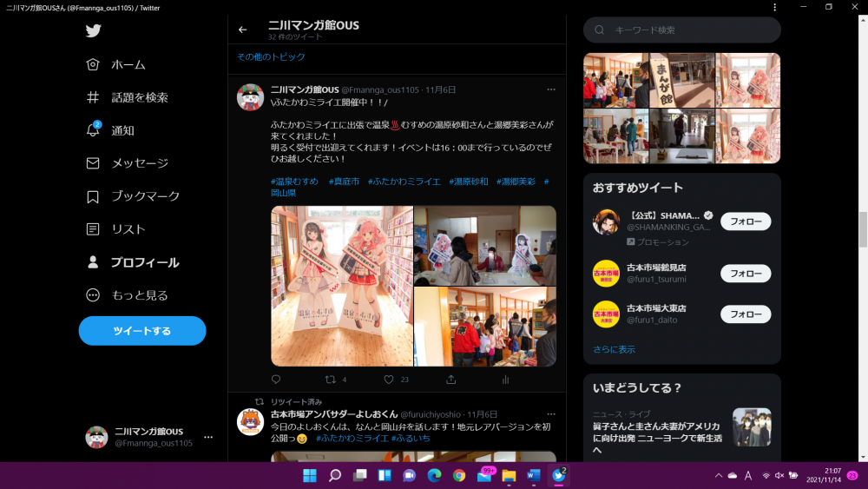Open リスト in the sidebar

coord(116,229)
